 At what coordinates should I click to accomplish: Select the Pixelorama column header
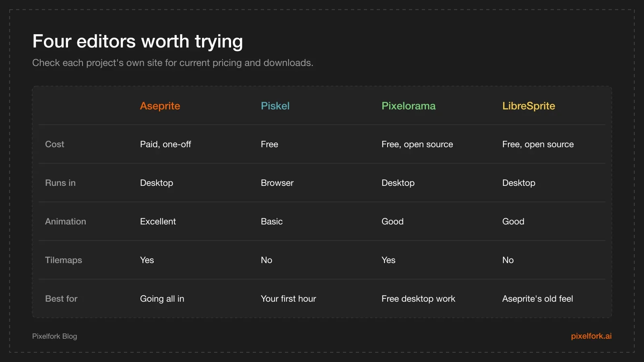click(x=409, y=106)
